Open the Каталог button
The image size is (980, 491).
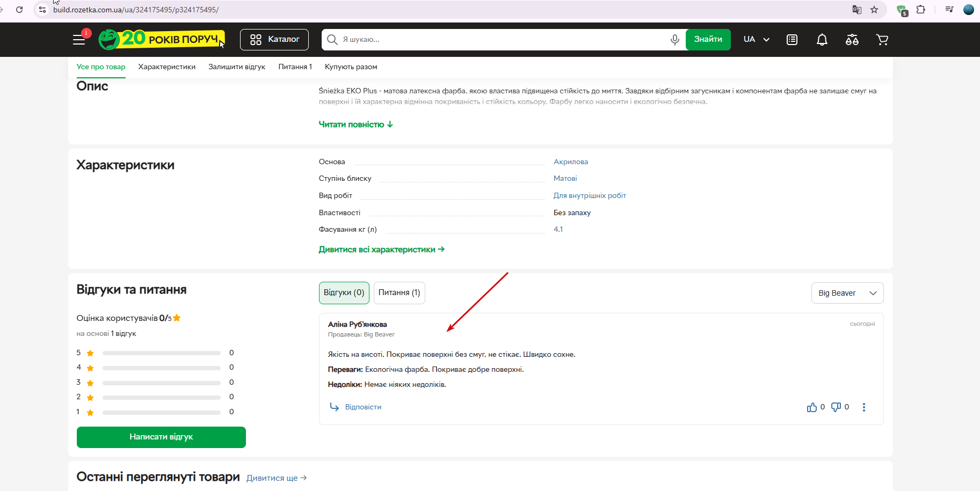[274, 40]
